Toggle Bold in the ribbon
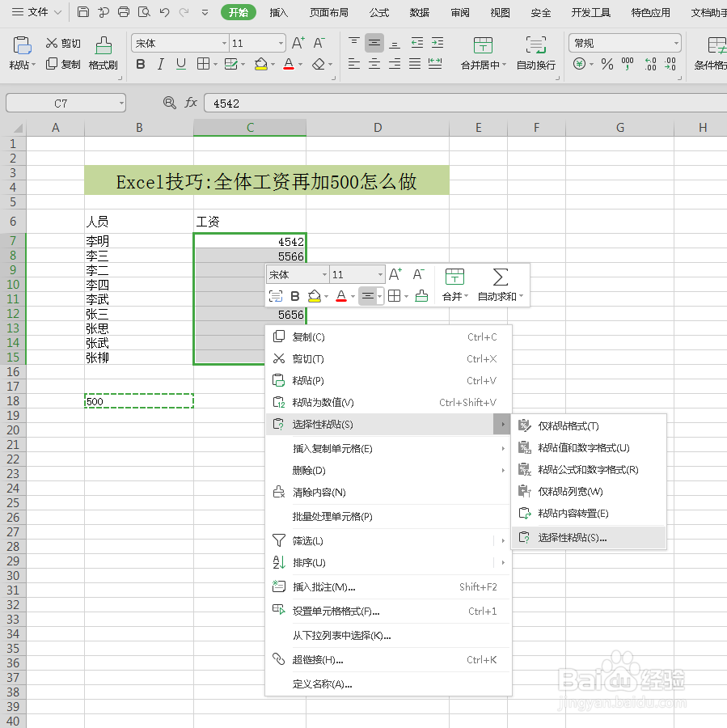Viewport: 727px width, 728px height. point(141,64)
